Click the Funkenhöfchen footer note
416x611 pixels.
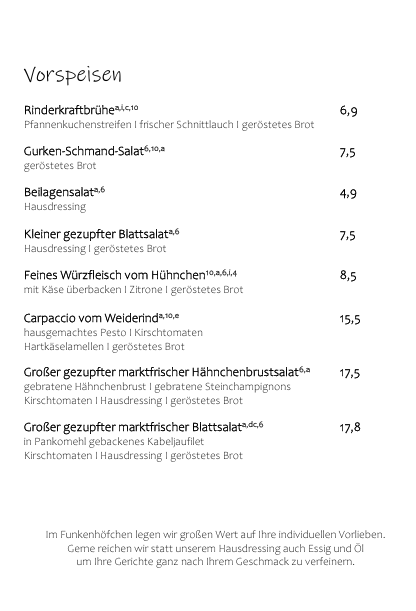coord(215,548)
